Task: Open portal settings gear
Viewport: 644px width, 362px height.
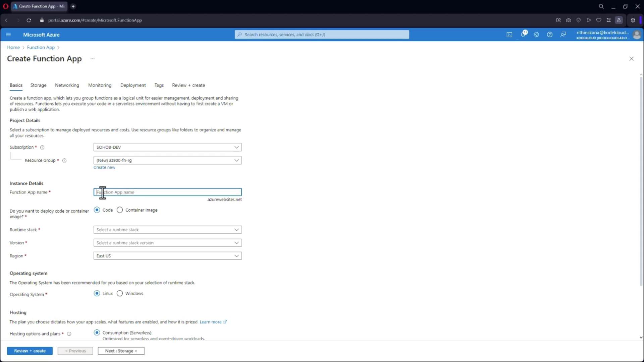Action: pyautogui.click(x=536, y=35)
